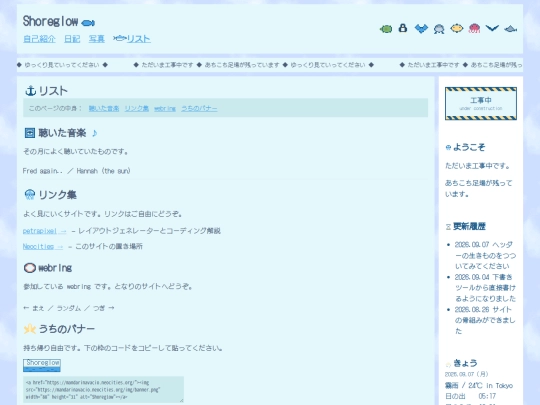The height and width of the screenshot is (405, 540).
Task: Visit the petrapixel external link
Action: click(x=44, y=231)
